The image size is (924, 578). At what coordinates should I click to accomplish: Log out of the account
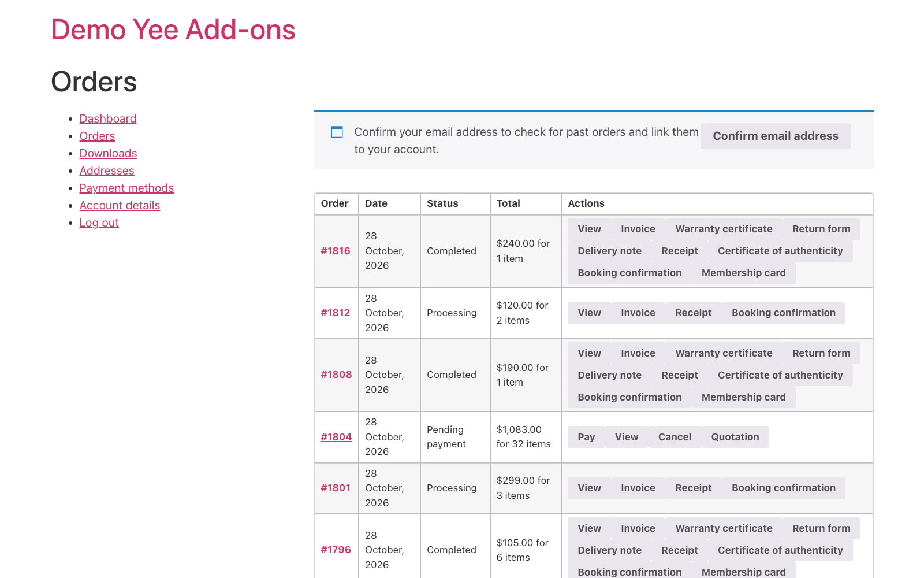click(x=99, y=223)
